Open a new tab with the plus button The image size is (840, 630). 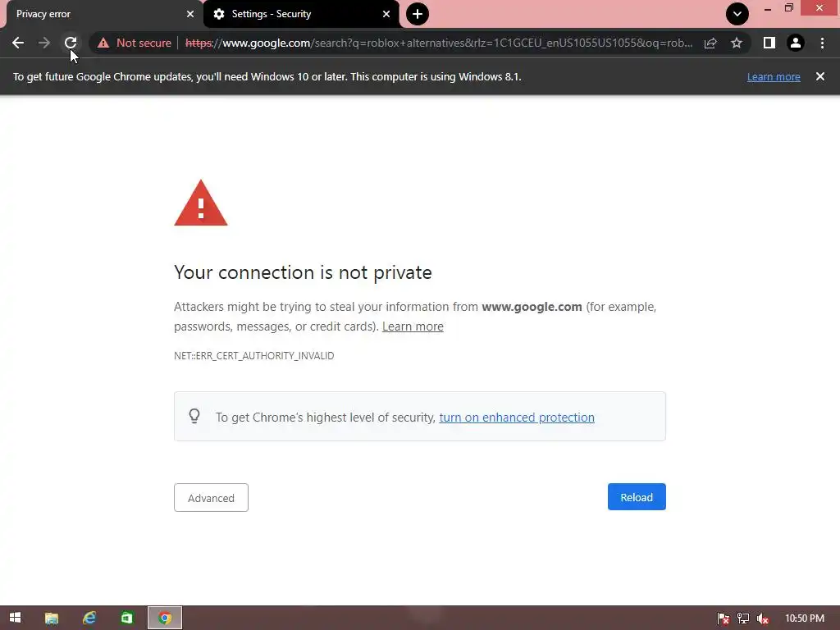coord(418,14)
